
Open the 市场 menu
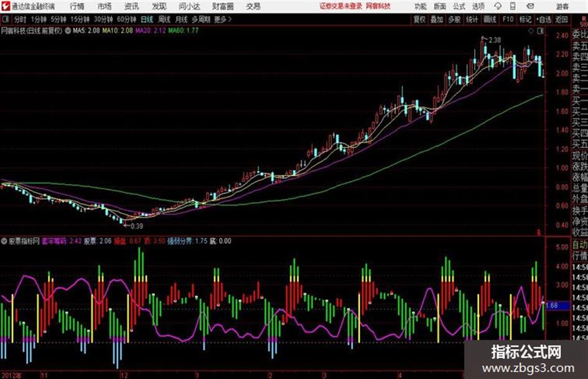tap(105, 6)
